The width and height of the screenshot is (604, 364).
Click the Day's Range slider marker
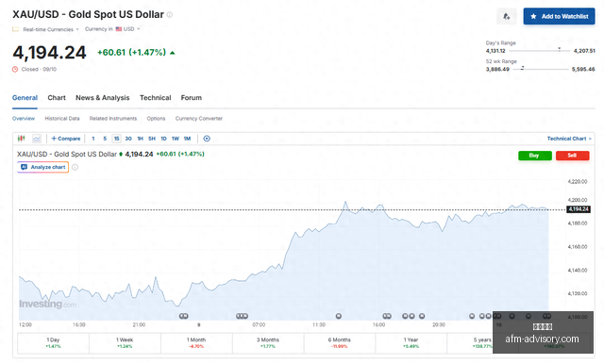pyautogui.click(x=560, y=50)
